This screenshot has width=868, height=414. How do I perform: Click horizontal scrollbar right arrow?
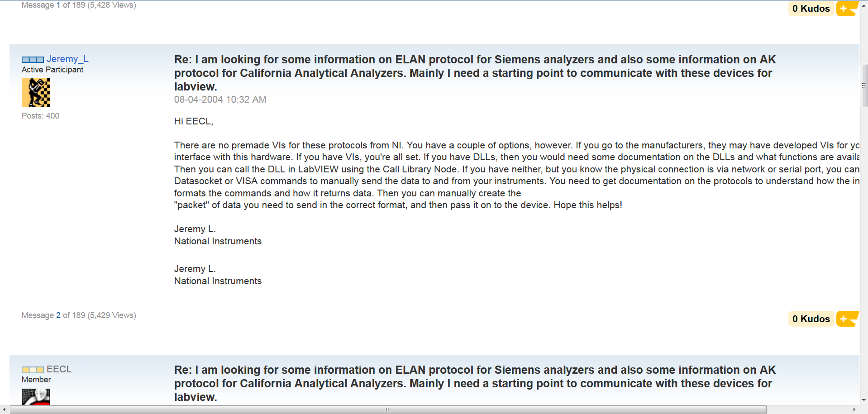point(854,409)
